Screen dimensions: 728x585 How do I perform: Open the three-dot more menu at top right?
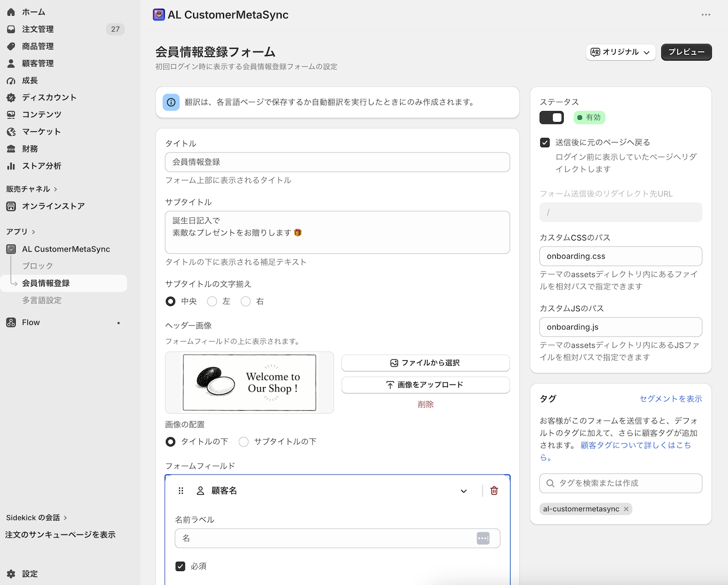click(x=706, y=15)
